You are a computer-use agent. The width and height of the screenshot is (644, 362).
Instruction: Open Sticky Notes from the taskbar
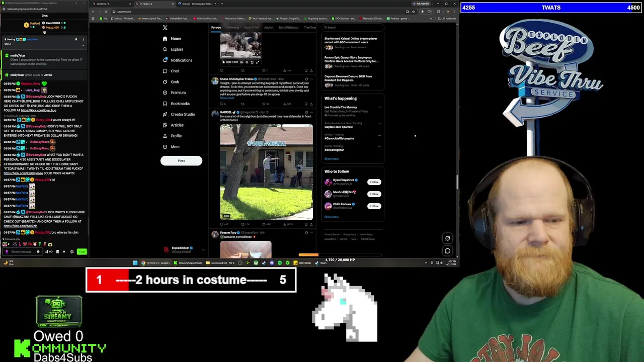point(302,263)
